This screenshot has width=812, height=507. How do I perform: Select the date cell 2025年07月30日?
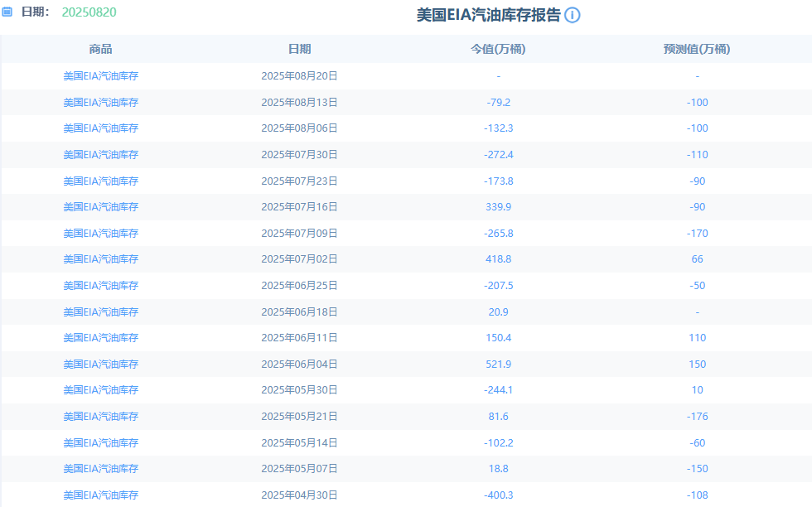click(x=299, y=155)
